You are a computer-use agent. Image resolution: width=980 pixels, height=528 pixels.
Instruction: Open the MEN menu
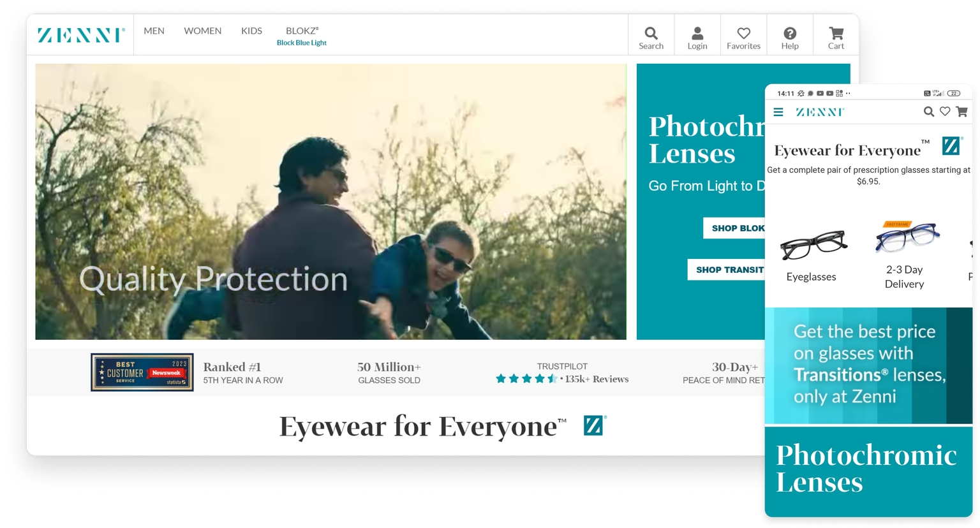click(154, 31)
